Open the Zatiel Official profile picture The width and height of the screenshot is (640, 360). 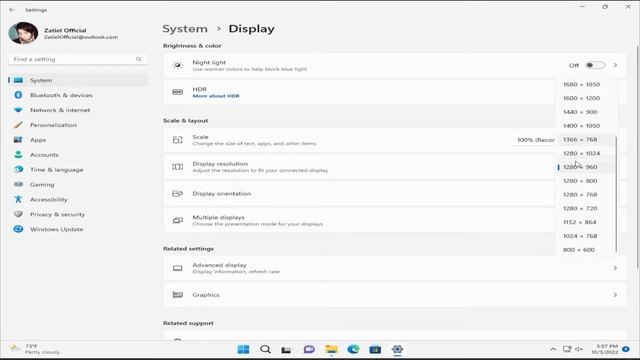pyautogui.click(x=23, y=33)
